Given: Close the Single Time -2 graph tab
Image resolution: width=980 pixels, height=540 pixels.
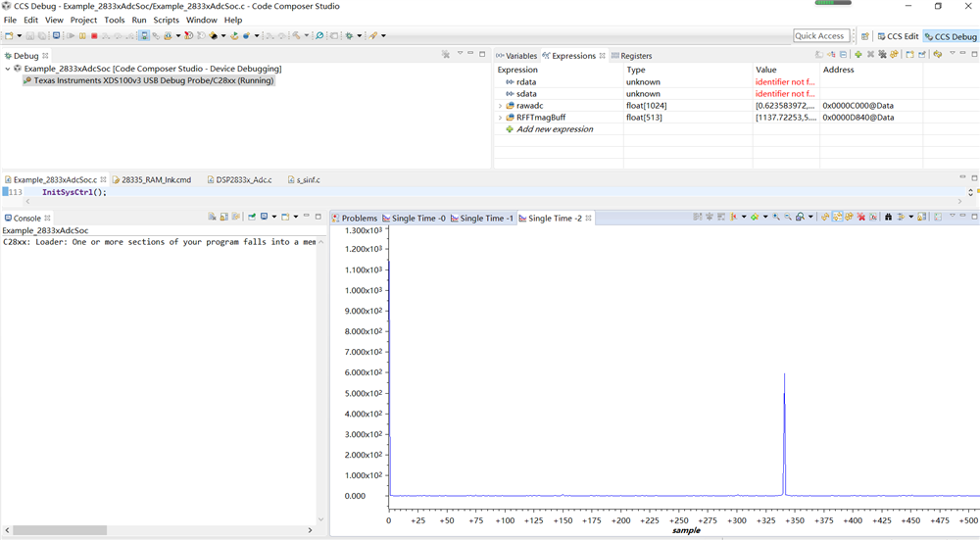Looking at the screenshot, I should [590, 219].
